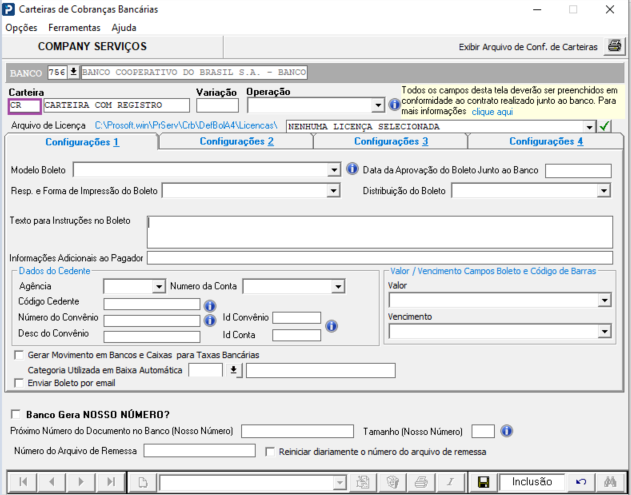
Task: Click the Data da Aprovação do Boleto field
Action: [578, 171]
